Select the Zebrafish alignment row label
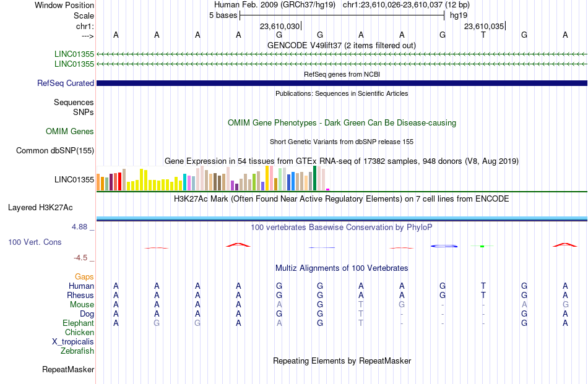This screenshot has width=588, height=384. point(77,351)
